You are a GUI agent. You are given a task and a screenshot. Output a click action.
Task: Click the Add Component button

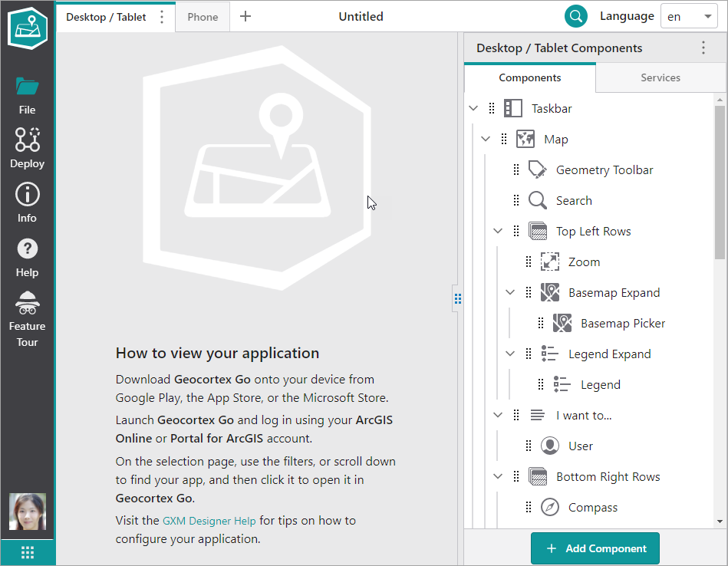[x=595, y=548]
